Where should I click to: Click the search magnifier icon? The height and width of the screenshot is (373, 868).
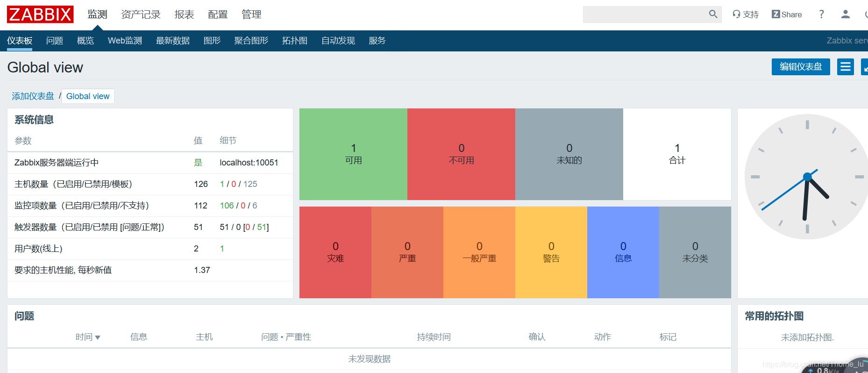(x=713, y=14)
